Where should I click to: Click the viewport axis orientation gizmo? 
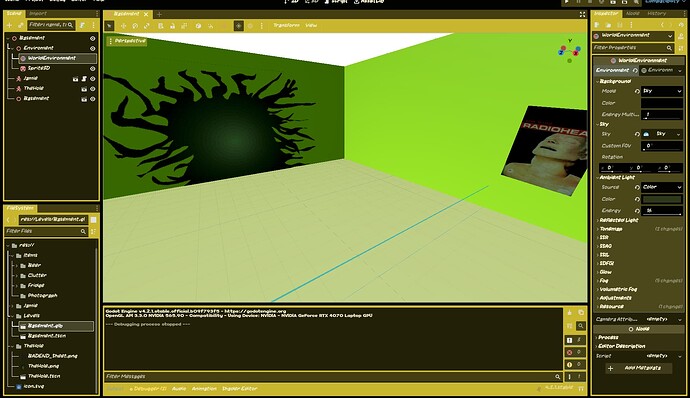pos(569,51)
